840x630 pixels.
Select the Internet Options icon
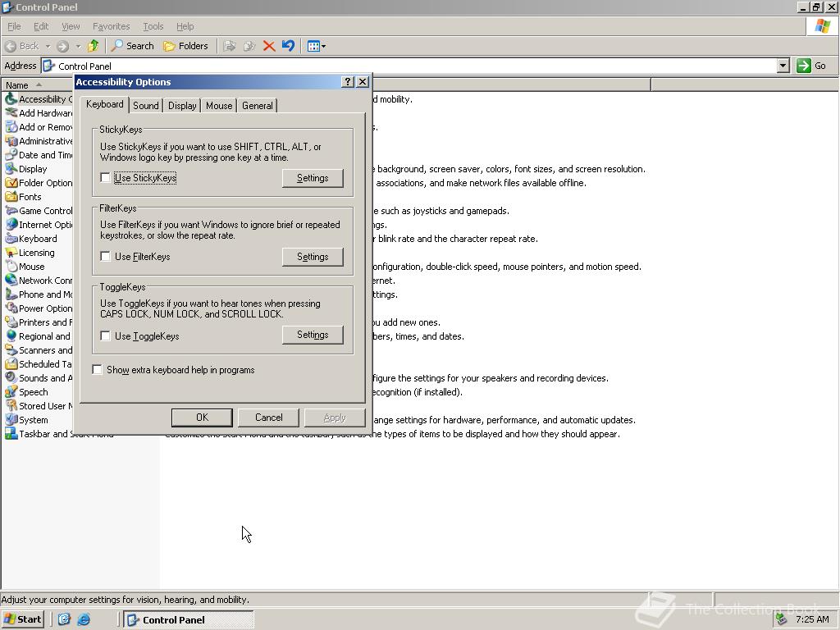(x=11, y=225)
